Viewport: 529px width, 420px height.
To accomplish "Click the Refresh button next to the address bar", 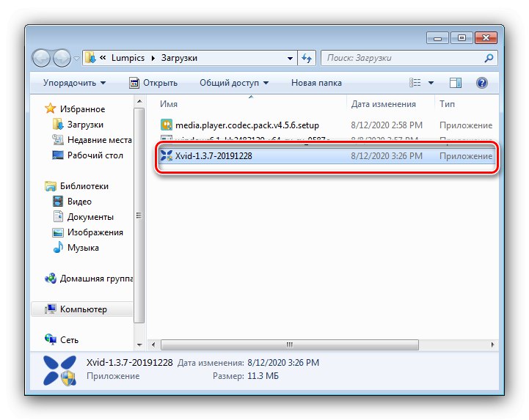I will 307,58.
